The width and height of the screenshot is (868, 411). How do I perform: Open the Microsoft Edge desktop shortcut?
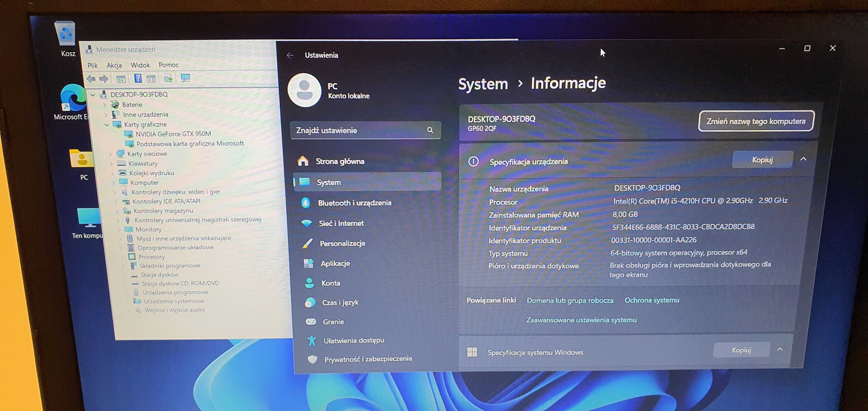(x=73, y=102)
